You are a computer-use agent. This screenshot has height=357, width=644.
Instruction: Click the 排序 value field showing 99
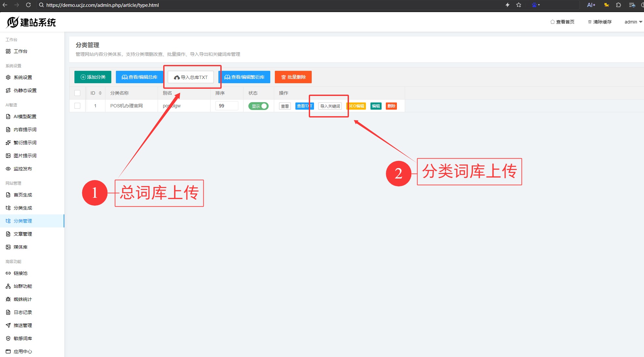coord(227,106)
